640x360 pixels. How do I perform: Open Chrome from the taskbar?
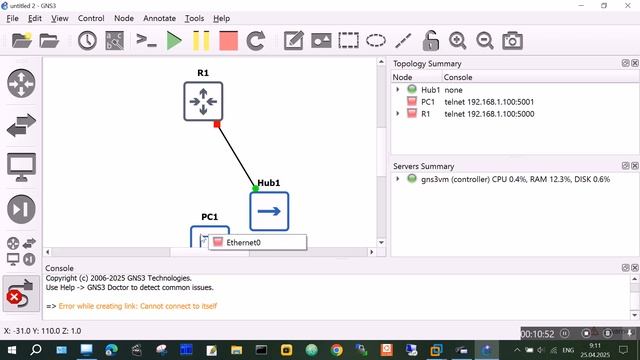pyautogui.click(x=337, y=350)
